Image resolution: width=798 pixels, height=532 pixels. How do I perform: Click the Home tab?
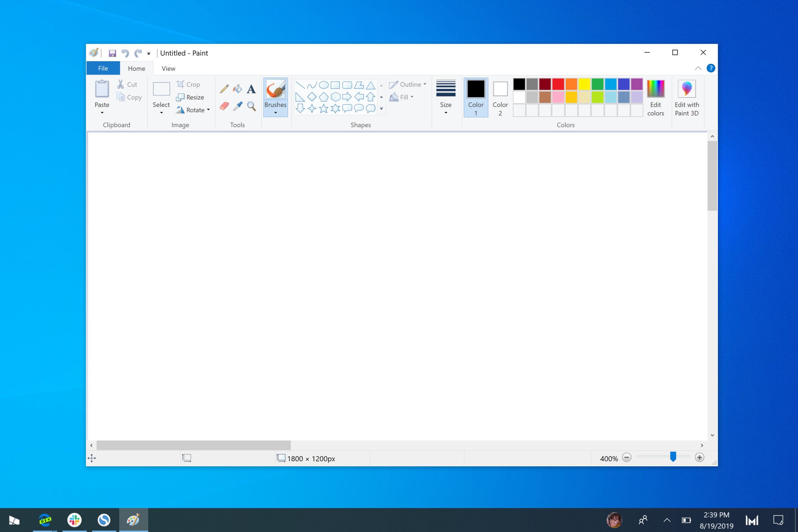[x=136, y=68]
